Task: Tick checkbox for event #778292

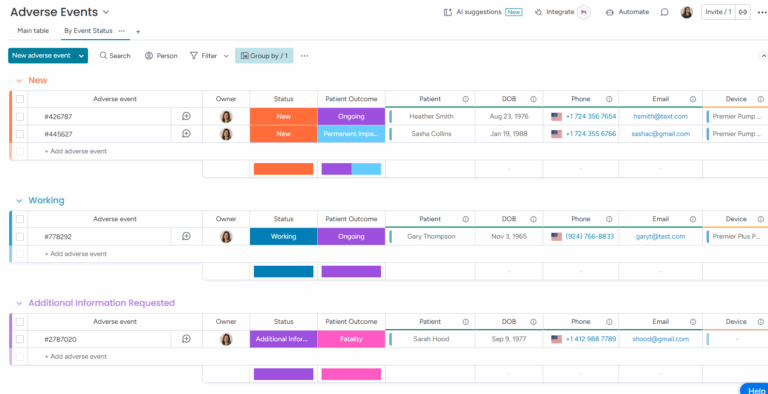Action: click(x=20, y=237)
